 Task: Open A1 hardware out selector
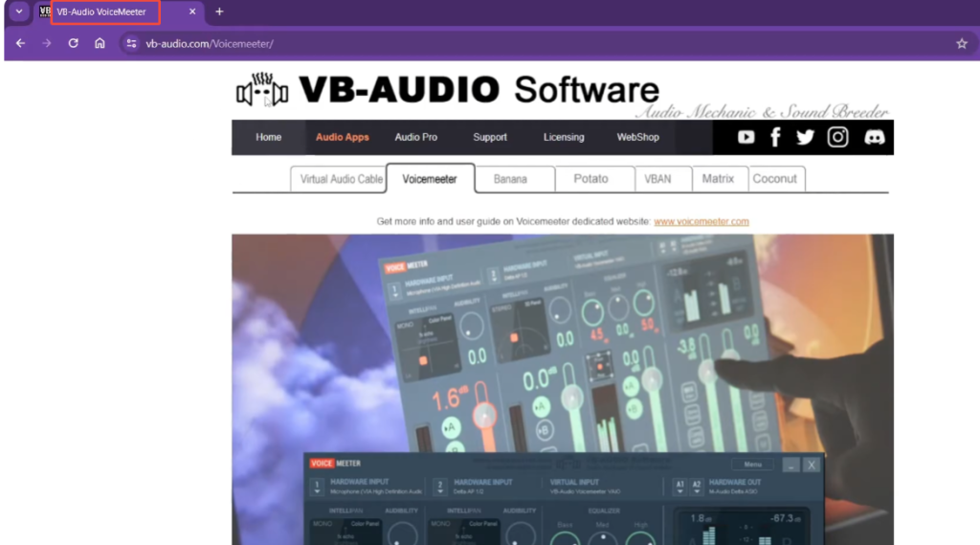point(680,487)
